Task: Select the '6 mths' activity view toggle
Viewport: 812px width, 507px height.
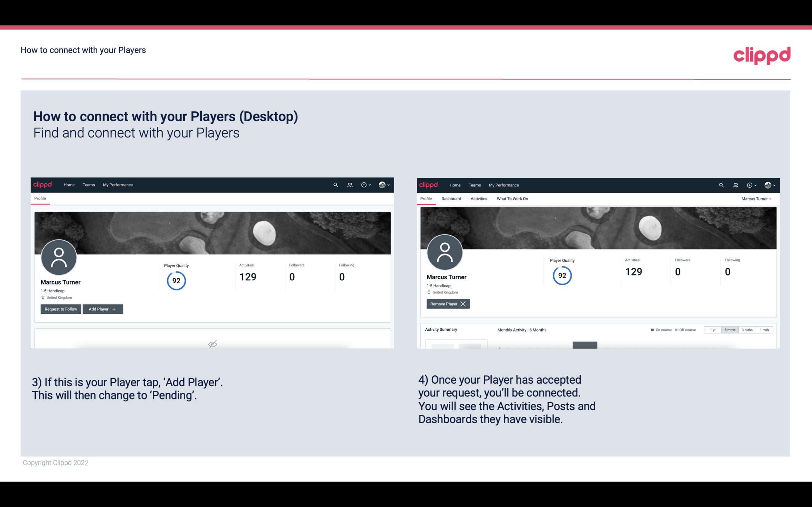Action: click(x=730, y=329)
